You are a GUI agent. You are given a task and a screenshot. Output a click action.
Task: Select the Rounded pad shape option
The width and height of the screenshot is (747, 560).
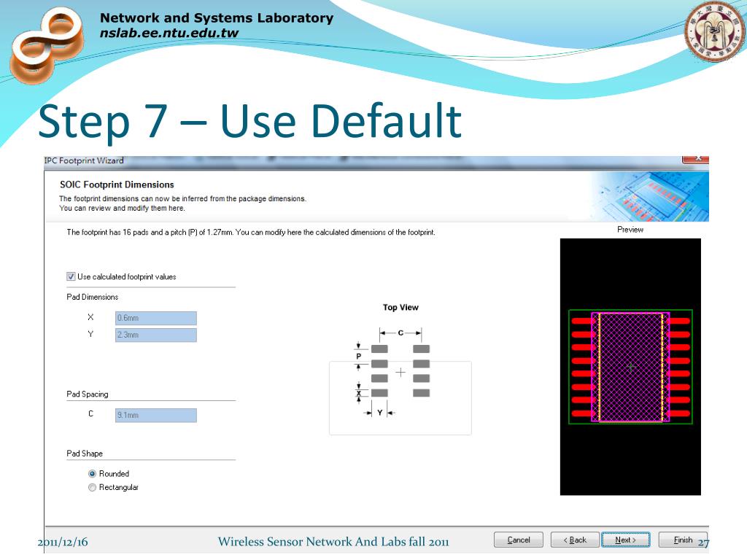click(93, 474)
